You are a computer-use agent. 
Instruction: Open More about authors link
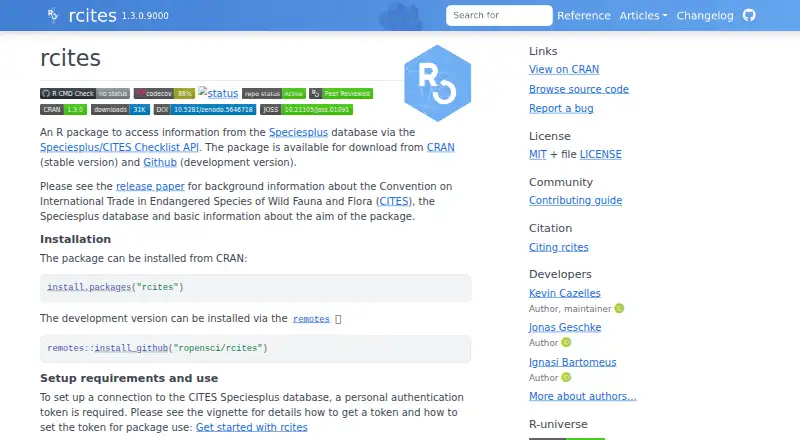[x=583, y=396]
